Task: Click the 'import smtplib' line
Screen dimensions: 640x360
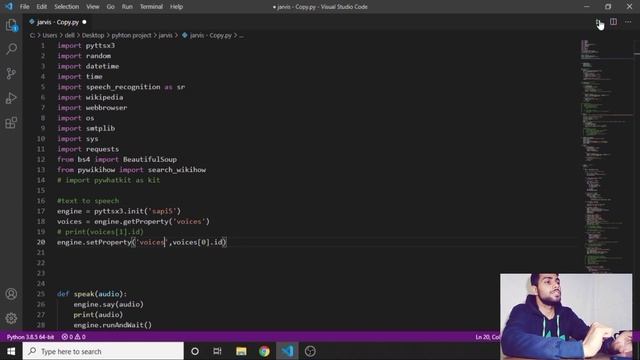Action: coord(86,128)
